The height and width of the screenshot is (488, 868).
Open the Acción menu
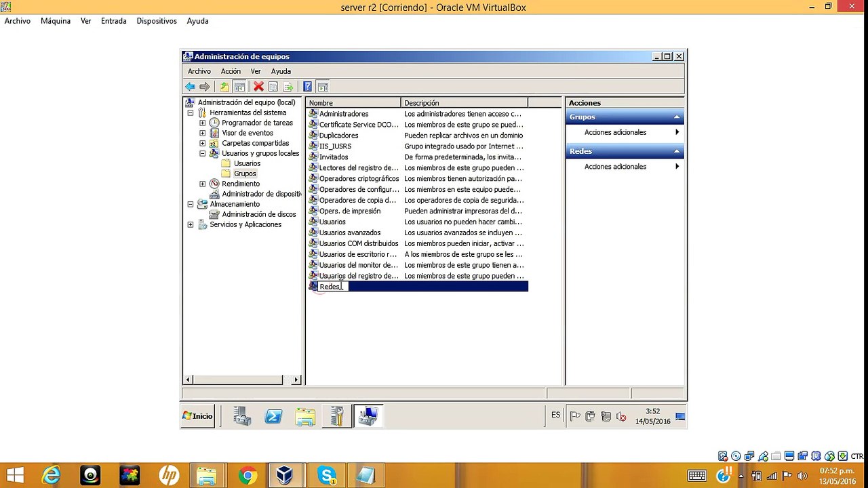(231, 71)
